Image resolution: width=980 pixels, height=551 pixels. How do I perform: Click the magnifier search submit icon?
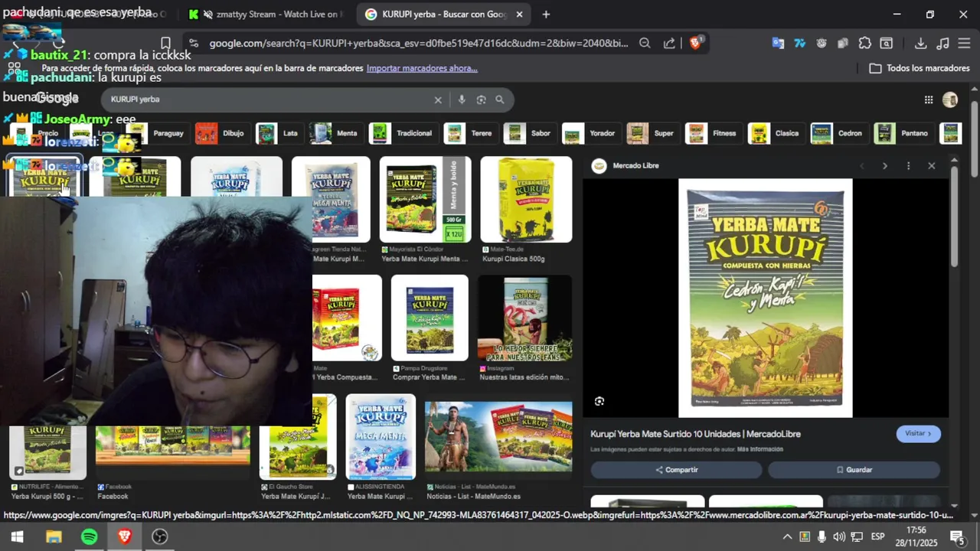(500, 99)
